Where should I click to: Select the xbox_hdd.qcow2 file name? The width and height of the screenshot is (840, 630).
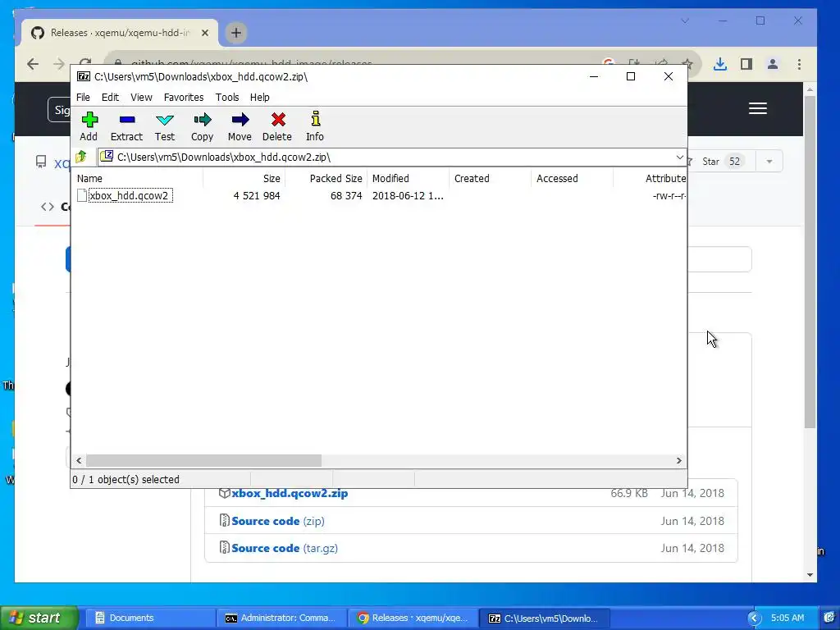click(129, 195)
